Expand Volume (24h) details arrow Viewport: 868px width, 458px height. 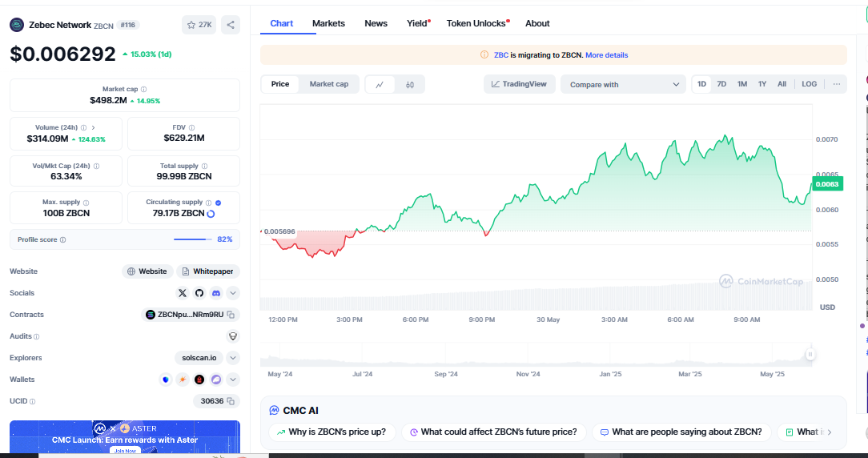93,127
